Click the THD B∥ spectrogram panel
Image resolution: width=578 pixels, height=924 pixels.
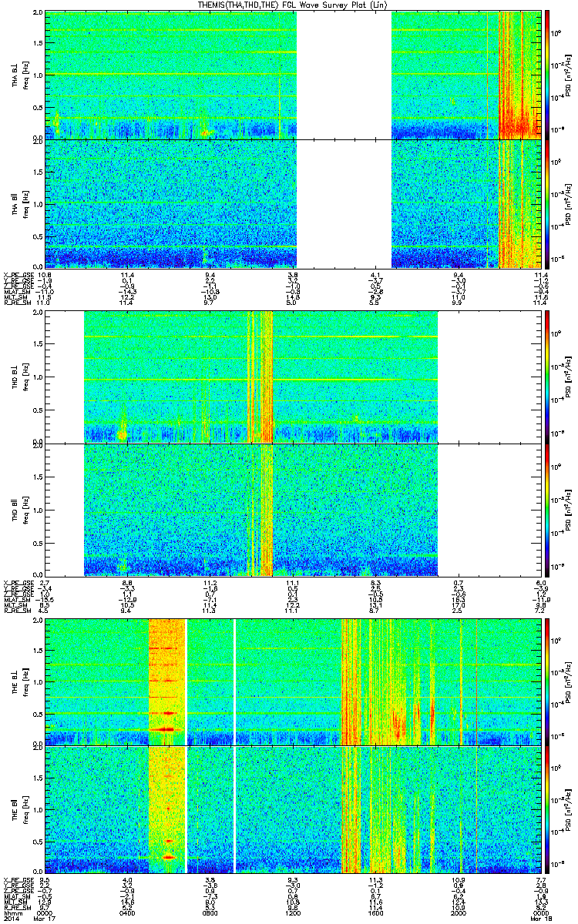293,509
